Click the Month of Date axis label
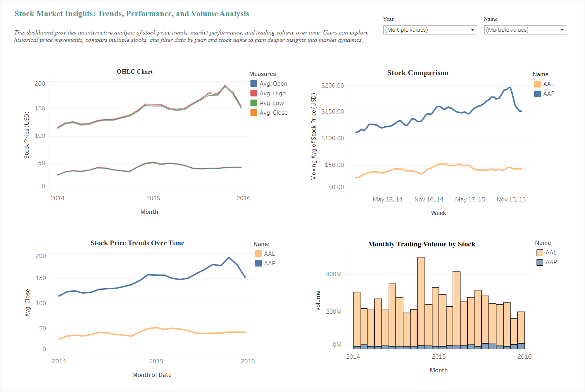585x392 pixels. point(152,375)
